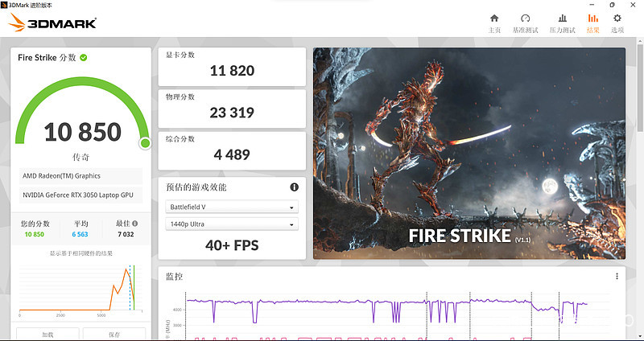This screenshot has width=644, height=341.
Task: Open the 1440p Ultra resolution dropdown
Action: tap(232, 224)
